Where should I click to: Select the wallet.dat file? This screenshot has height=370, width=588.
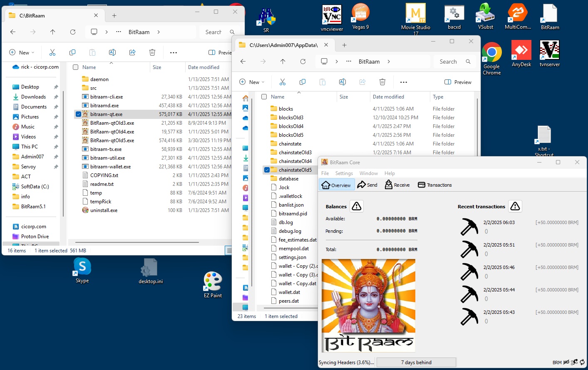click(289, 292)
